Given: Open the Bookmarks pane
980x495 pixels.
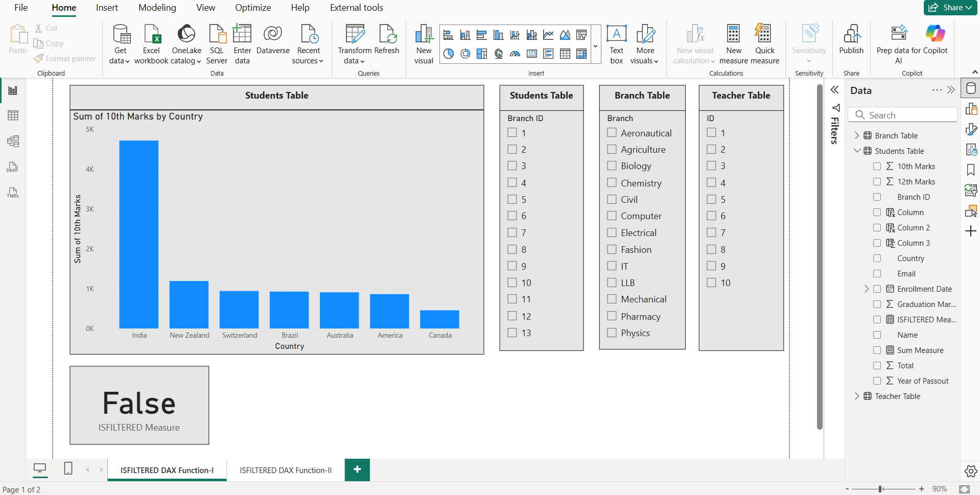Looking at the screenshot, I should (x=970, y=170).
